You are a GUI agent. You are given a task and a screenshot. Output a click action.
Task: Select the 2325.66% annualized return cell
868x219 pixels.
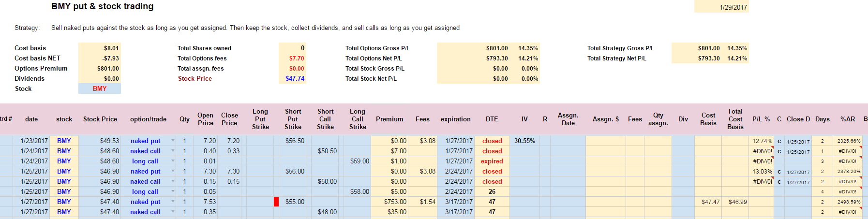(x=847, y=141)
